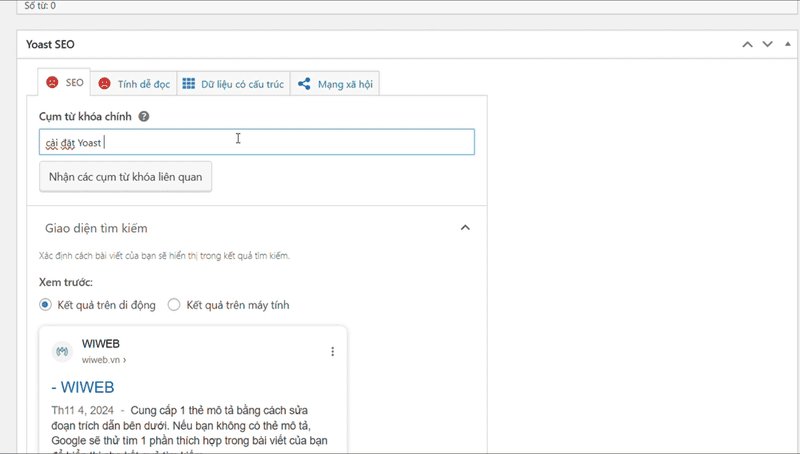Move Yoast SEO panel up
Image resolution: width=800 pixels, height=454 pixels.
click(x=747, y=44)
